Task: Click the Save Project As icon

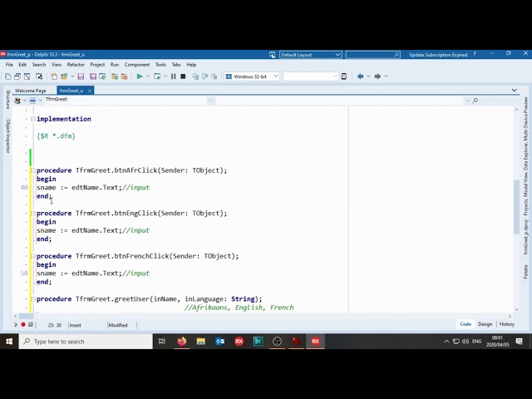Action: pyautogui.click(x=102, y=76)
